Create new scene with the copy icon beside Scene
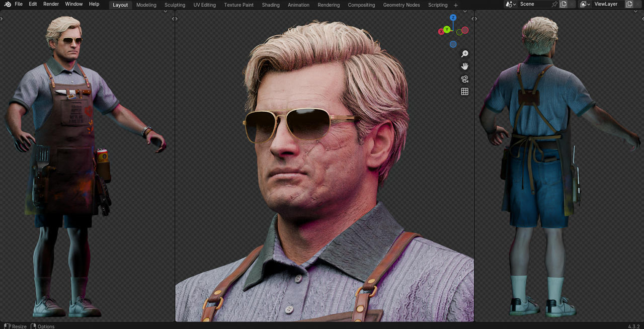The image size is (644, 329). pyautogui.click(x=563, y=4)
